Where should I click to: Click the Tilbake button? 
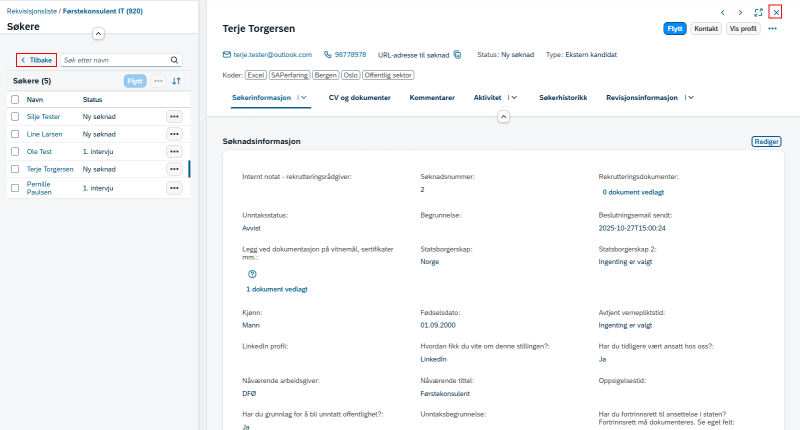36,60
